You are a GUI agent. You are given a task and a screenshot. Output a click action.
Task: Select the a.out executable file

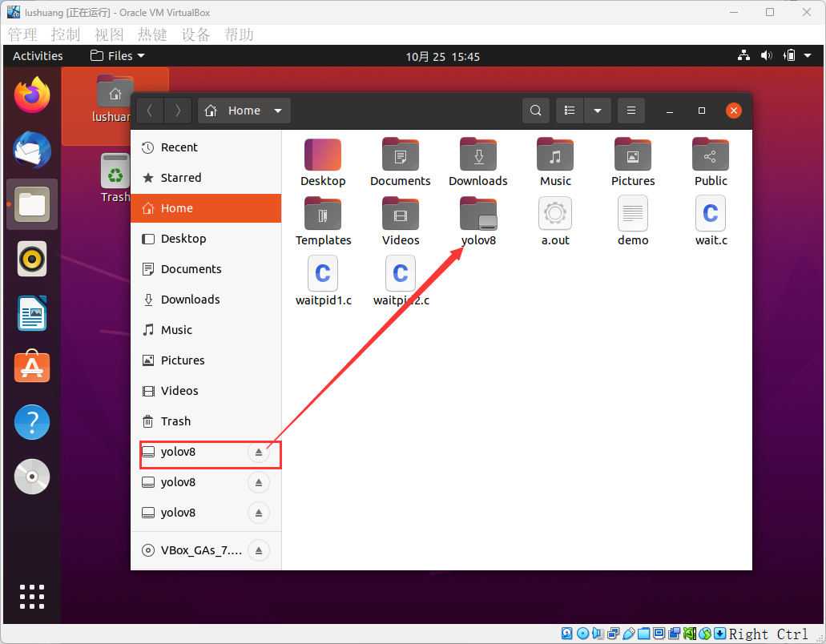[555, 221]
